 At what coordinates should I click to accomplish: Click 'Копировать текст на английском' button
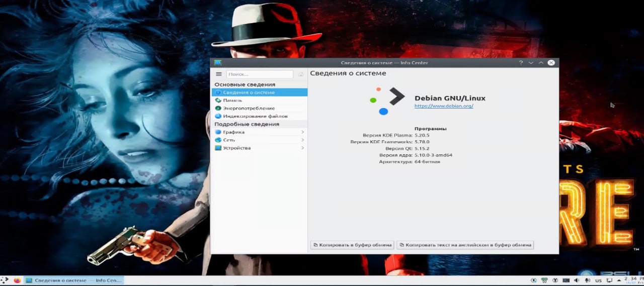pos(465,245)
